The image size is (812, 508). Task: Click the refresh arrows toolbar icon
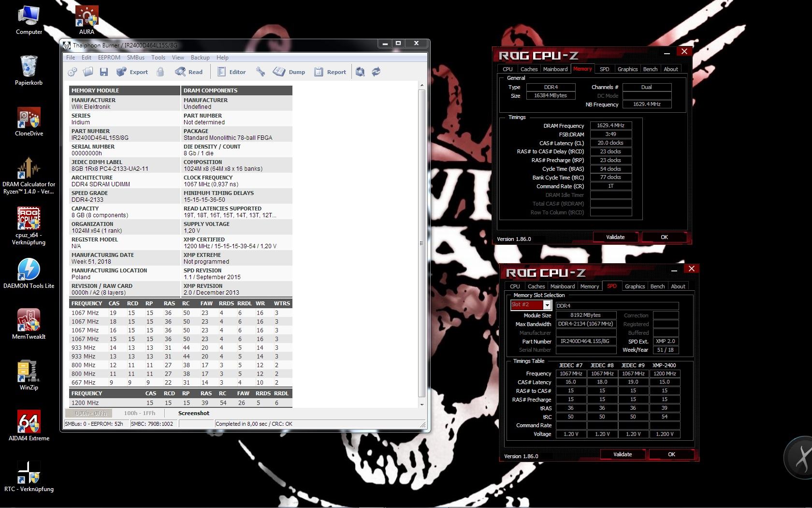[376, 72]
